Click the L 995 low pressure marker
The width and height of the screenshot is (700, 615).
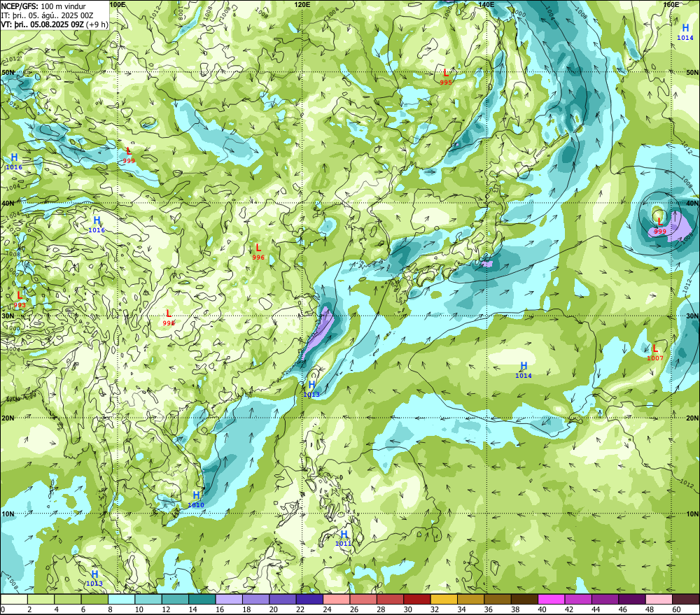445,76
